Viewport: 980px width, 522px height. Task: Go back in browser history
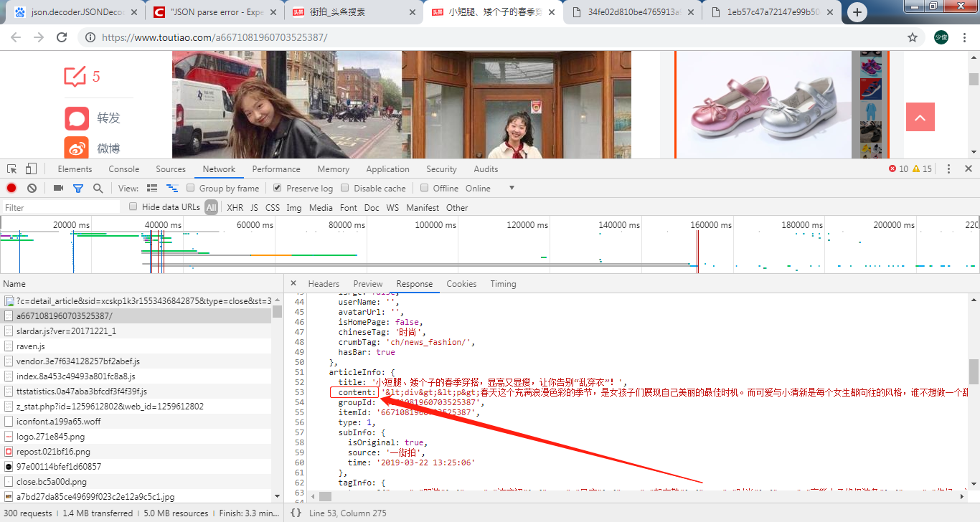point(16,37)
